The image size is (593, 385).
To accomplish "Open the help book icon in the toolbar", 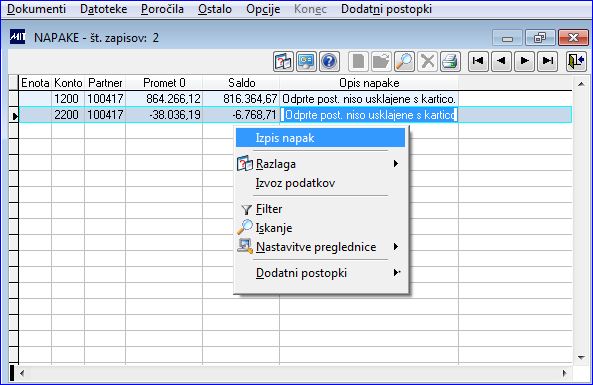I will click(283, 61).
